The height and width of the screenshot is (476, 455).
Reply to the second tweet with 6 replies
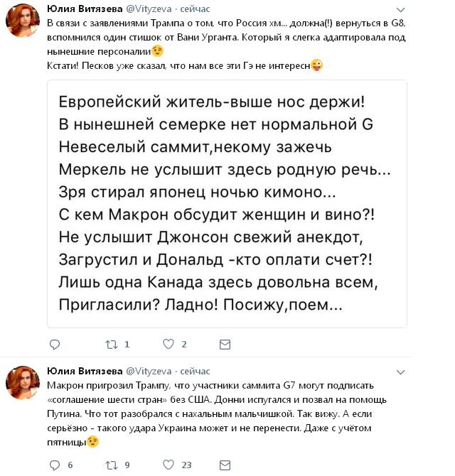coord(55,465)
